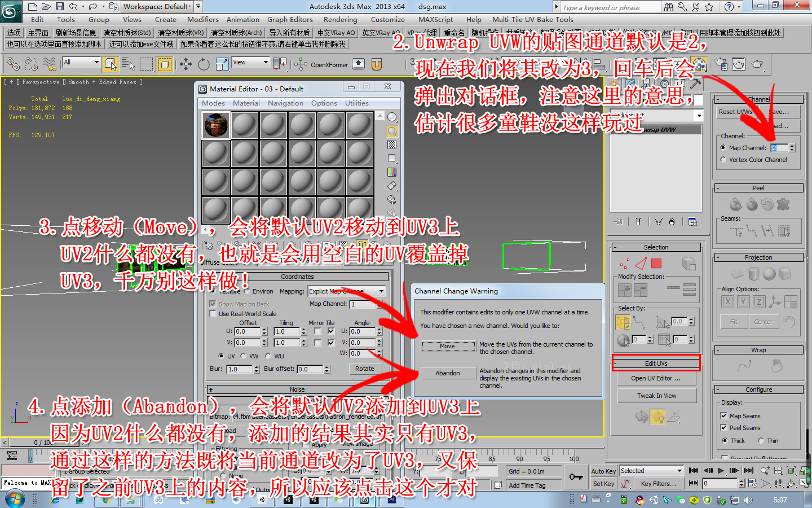This screenshot has width=812, height=508.
Task: Activate the Select Object tool
Action: coord(110,64)
